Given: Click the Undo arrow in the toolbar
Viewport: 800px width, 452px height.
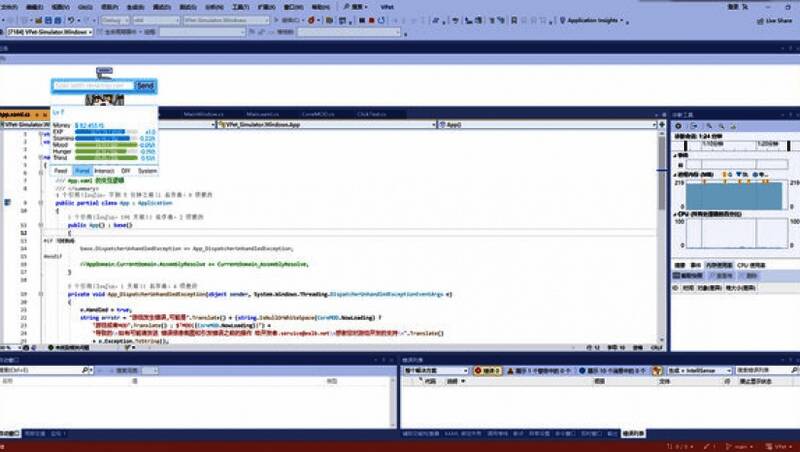Looking at the screenshot, I should tap(71, 19).
